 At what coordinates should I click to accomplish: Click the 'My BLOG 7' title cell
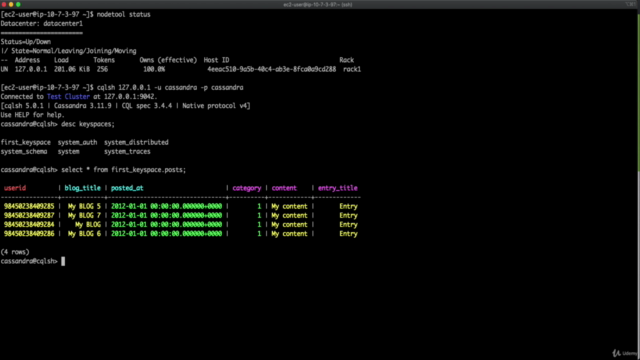[x=84, y=216]
